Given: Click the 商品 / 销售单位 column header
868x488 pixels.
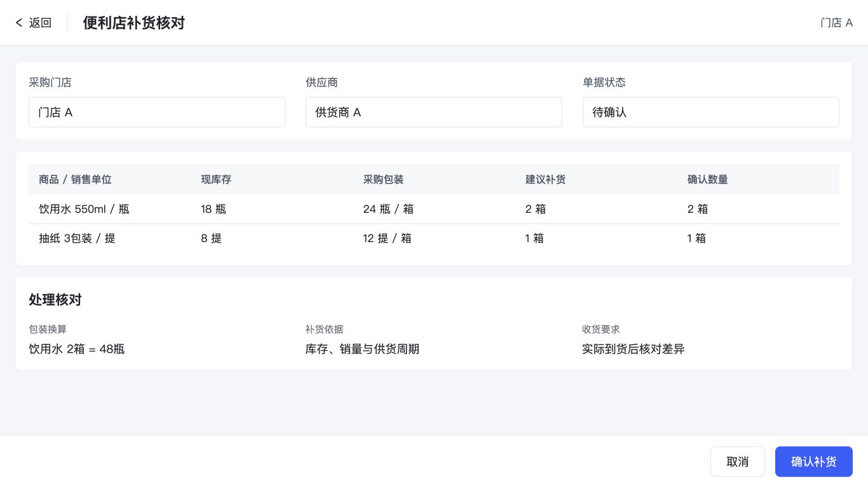Looking at the screenshot, I should coord(75,180).
